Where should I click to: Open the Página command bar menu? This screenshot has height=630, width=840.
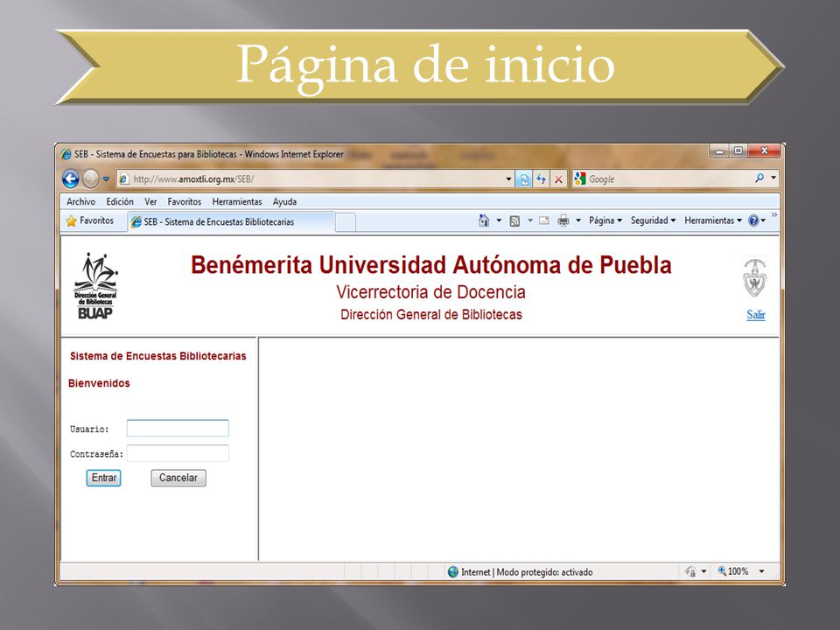point(605,220)
